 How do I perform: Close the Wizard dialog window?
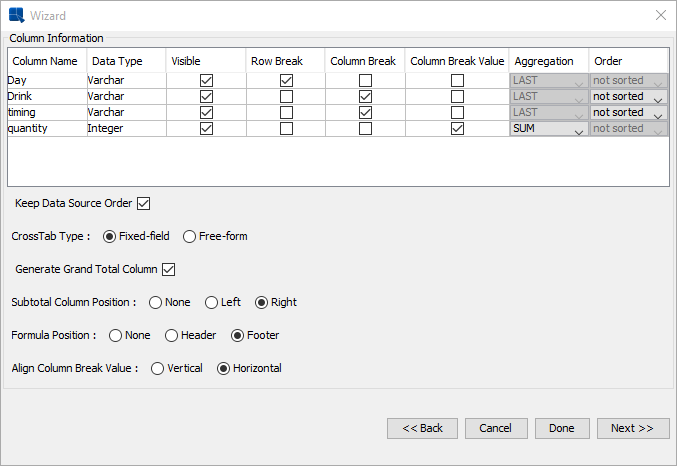tap(660, 15)
